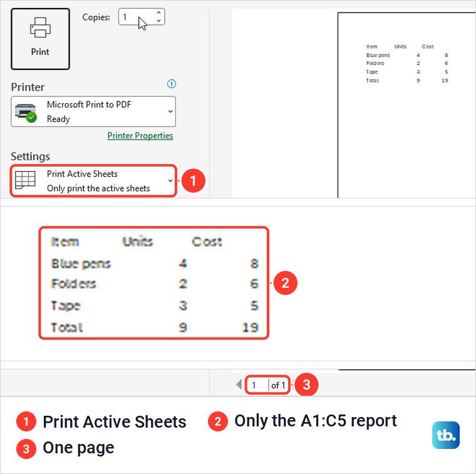
Task: Click the print preview page thumbnail
Action: (x=406, y=105)
